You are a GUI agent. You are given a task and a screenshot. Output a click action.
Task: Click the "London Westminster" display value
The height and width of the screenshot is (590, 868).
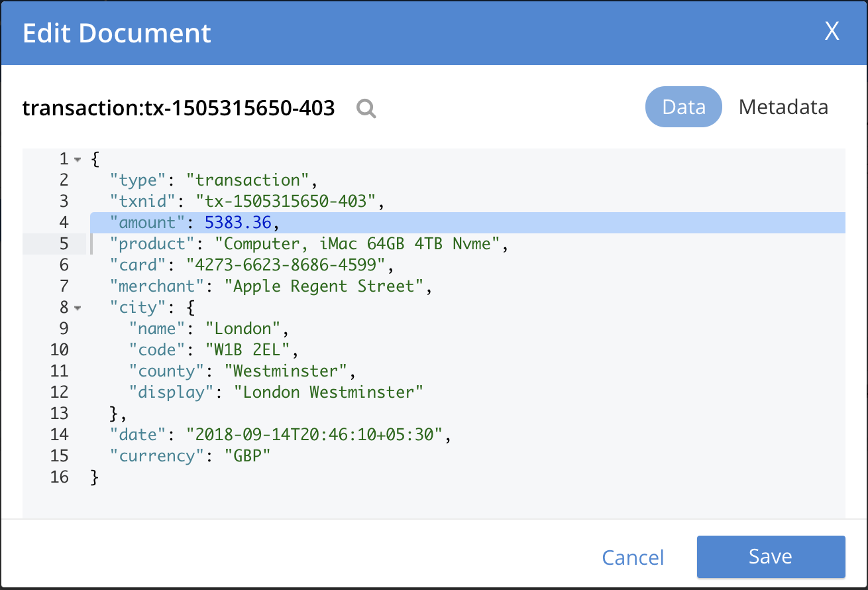[x=329, y=392]
